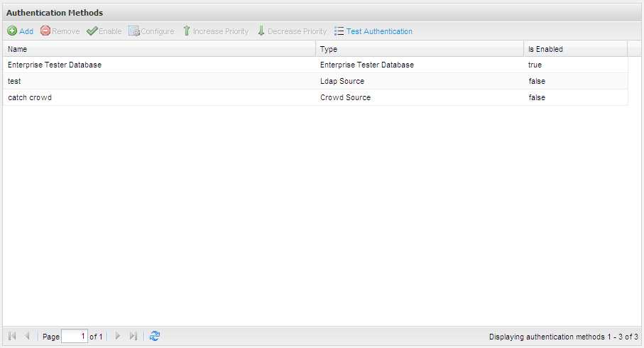Open Configure for the authentication method
This screenshot has height=348, width=644.
(151, 31)
